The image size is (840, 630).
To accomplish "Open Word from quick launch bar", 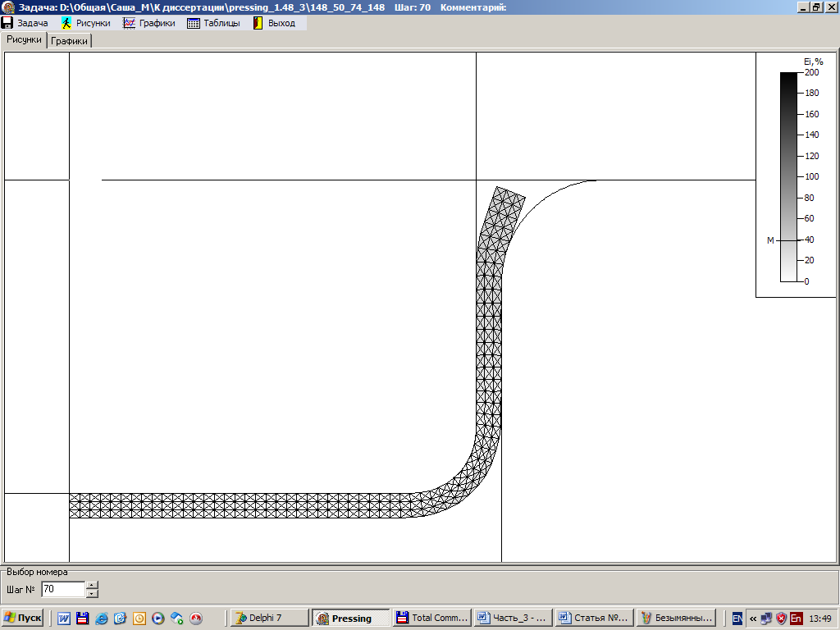I will coord(64,619).
